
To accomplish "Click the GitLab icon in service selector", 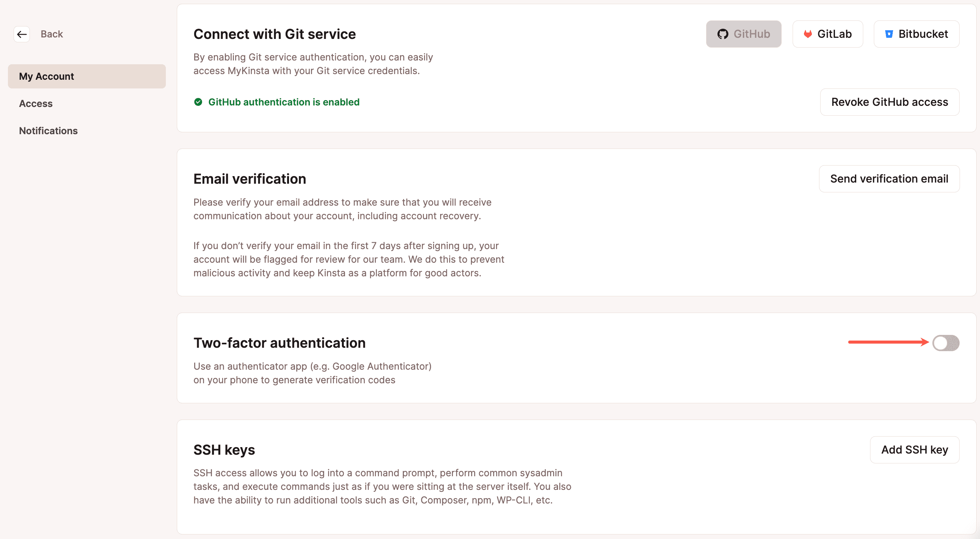I will (x=807, y=33).
